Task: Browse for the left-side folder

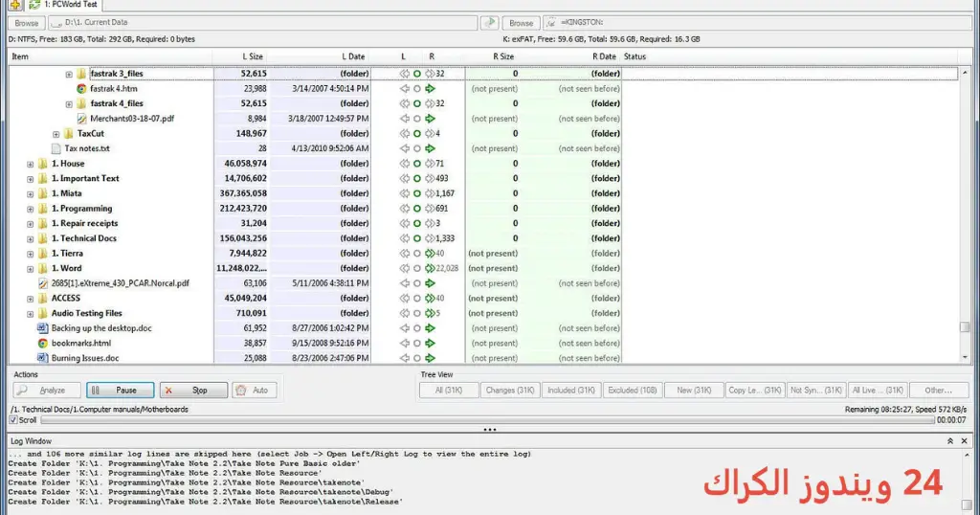Action: [x=26, y=23]
